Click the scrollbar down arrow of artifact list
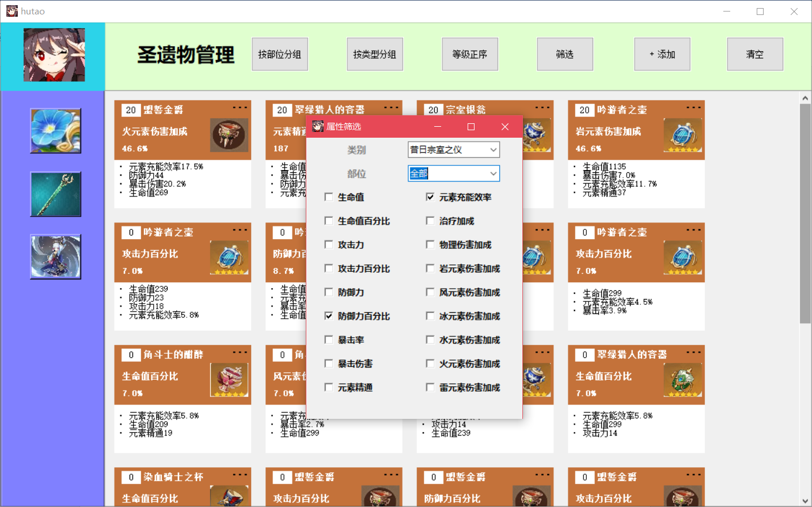Viewport: 812px width, 507px height. click(x=805, y=501)
